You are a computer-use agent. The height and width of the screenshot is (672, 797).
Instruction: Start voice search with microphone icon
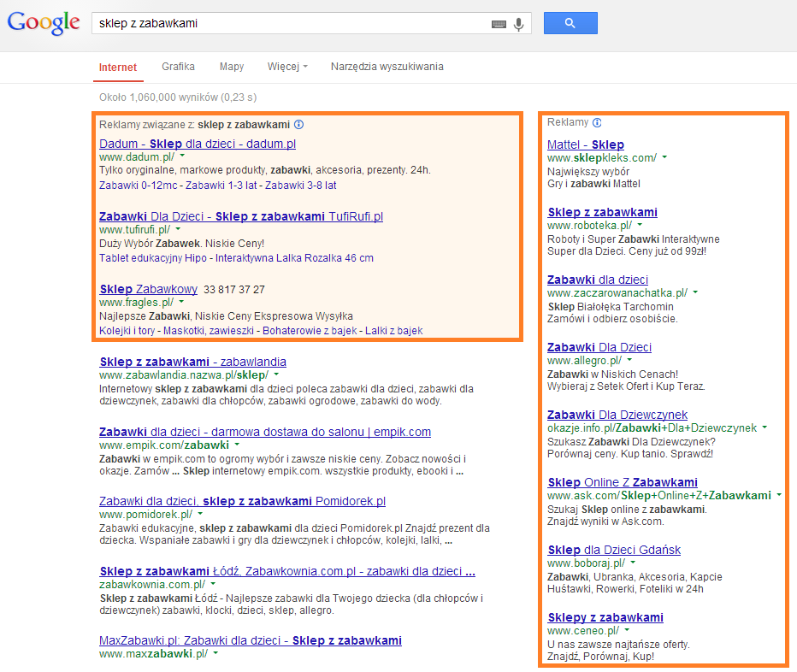tap(518, 24)
